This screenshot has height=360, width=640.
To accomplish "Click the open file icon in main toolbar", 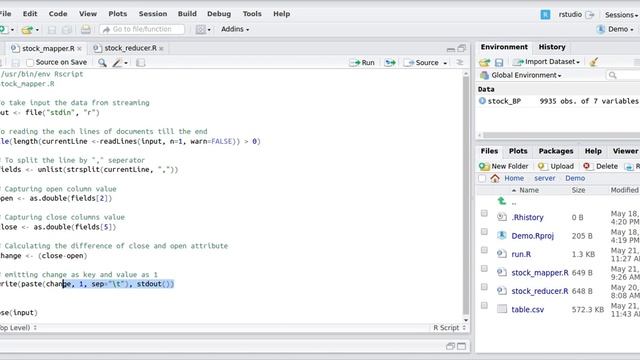I will click(x=27, y=29).
